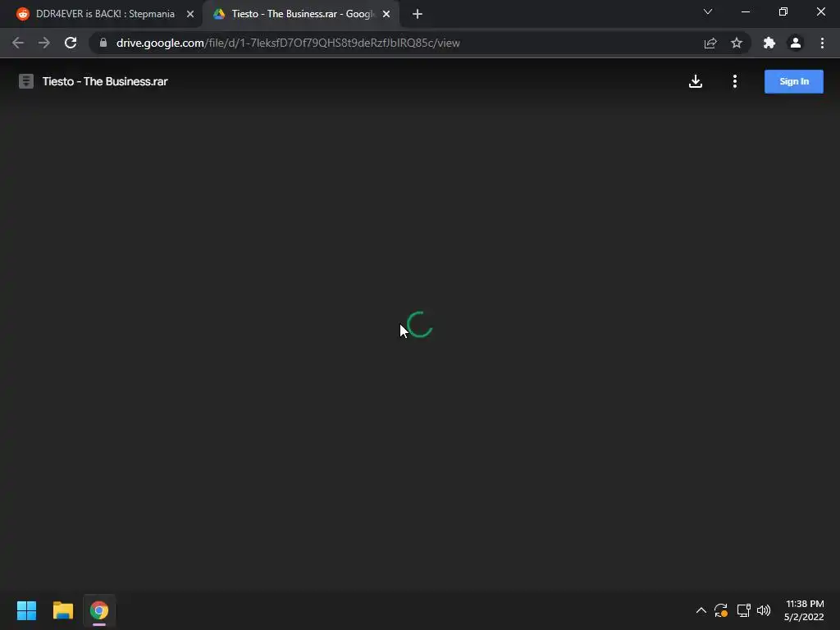
Task: Click the blue Sign In button
Action: click(794, 81)
